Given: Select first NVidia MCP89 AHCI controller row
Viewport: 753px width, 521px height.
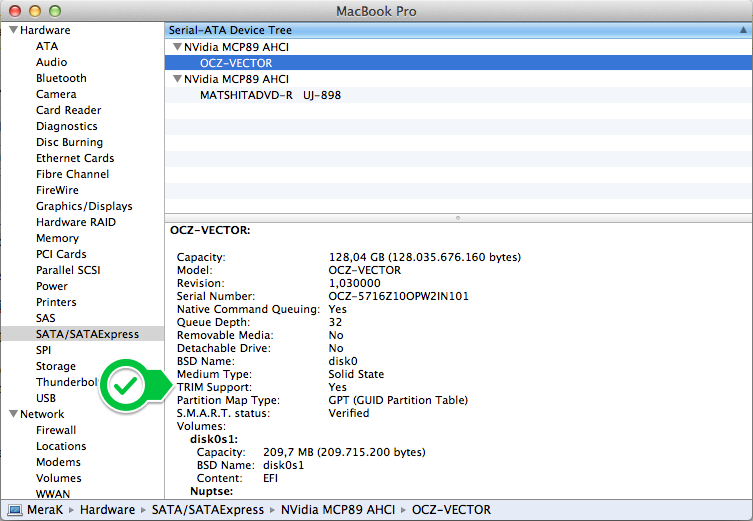Looking at the screenshot, I should click(x=459, y=47).
